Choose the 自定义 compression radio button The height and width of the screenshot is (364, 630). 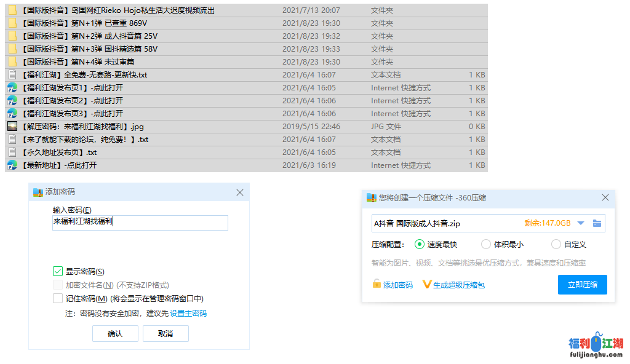tap(556, 244)
